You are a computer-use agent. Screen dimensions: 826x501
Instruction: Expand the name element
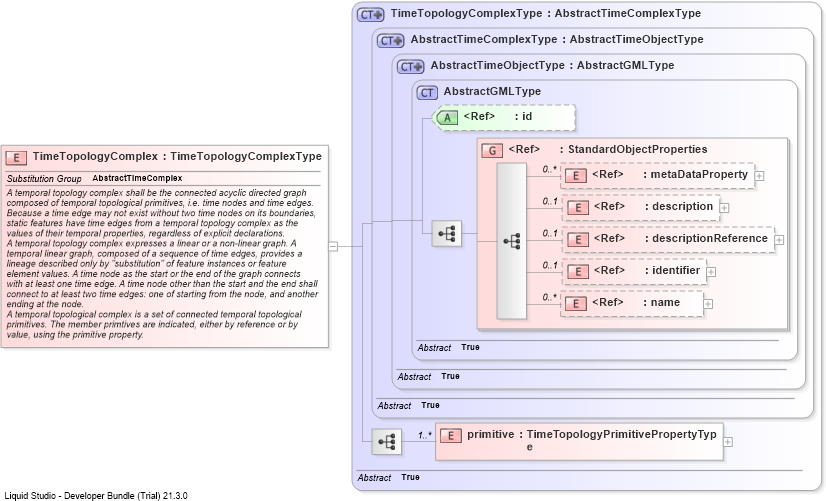(709, 304)
